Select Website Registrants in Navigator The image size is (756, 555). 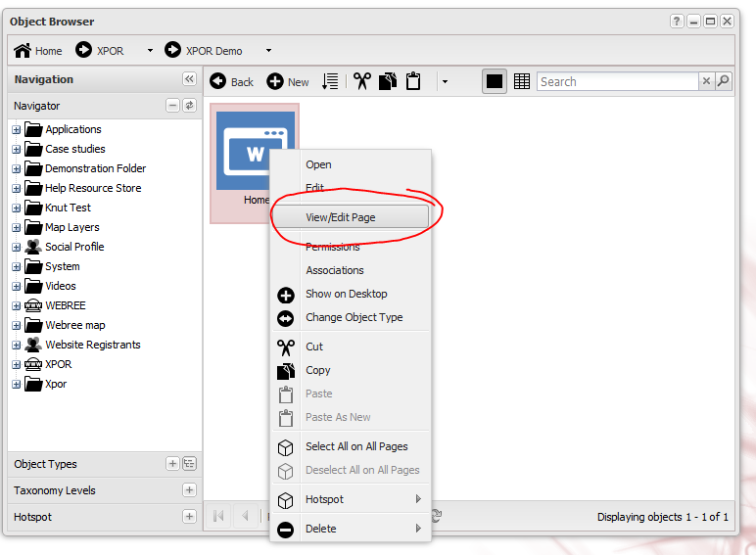click(93, 345)
